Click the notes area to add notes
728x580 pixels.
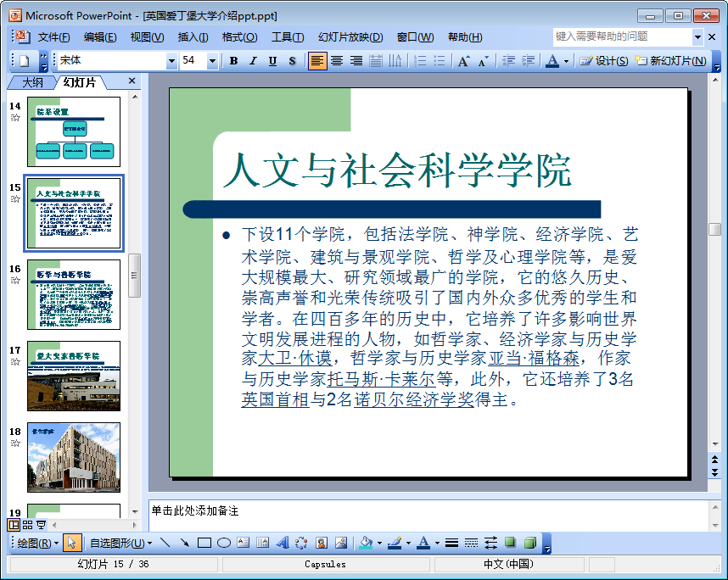(428, 515)
